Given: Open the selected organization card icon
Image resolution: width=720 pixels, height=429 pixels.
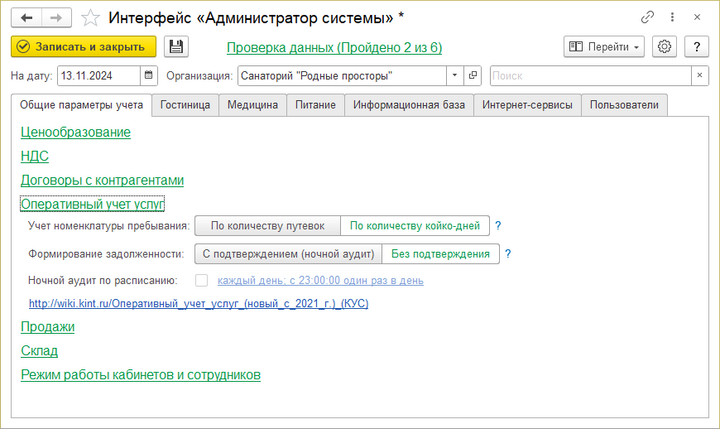Looking at the screenshot, I should (472, 75).
